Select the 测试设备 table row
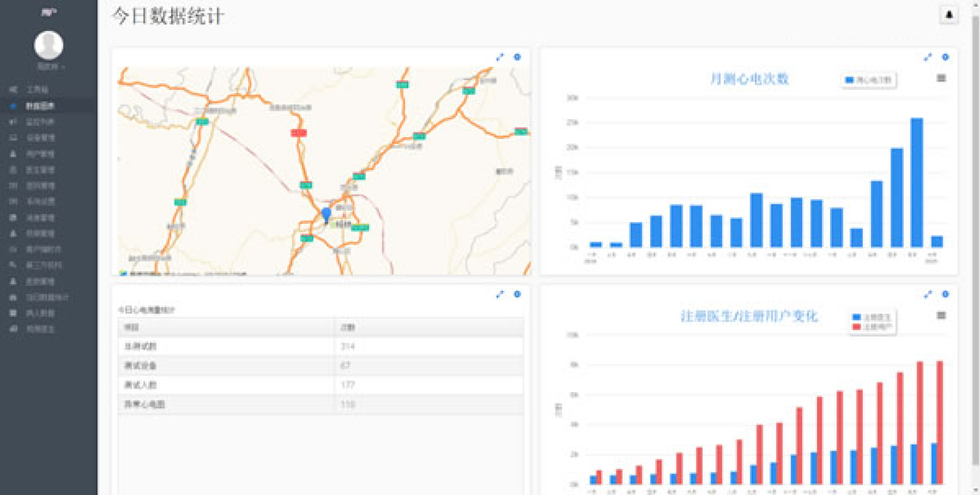Image resolution: width=980 pixels, height=495 pixels. 321,366
